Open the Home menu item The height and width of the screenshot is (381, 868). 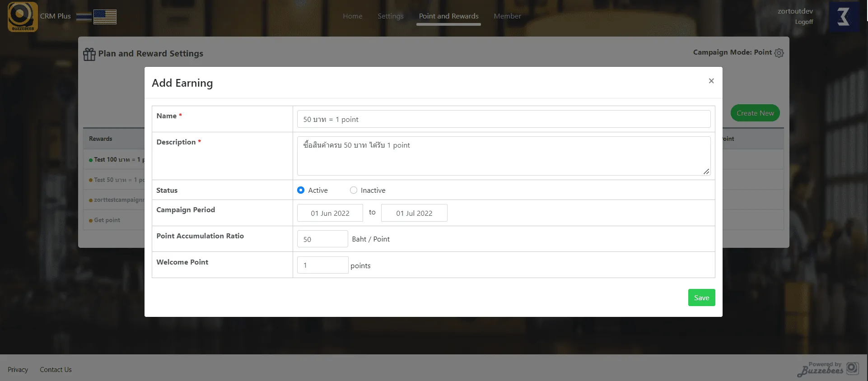[352, 16]
